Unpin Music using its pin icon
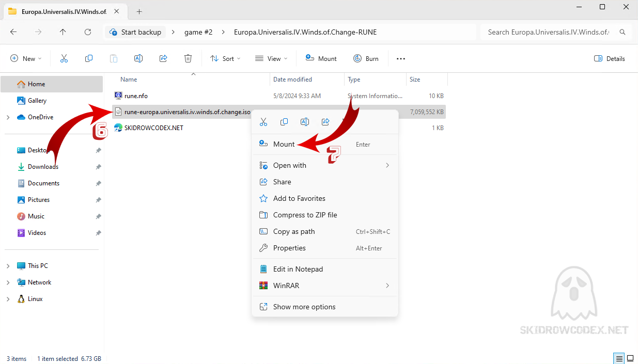Image resolution: width=638 pixels, height=364 pixels. [98, 216]
